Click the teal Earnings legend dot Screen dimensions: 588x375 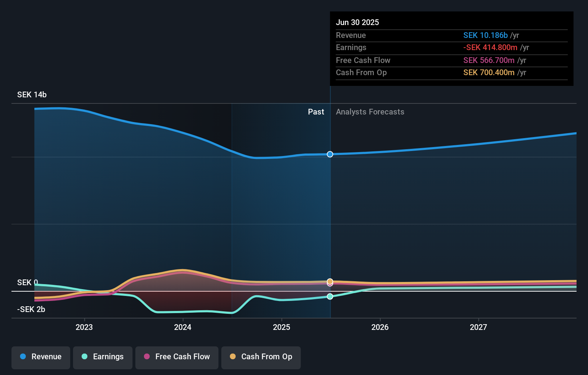(84, 357)
